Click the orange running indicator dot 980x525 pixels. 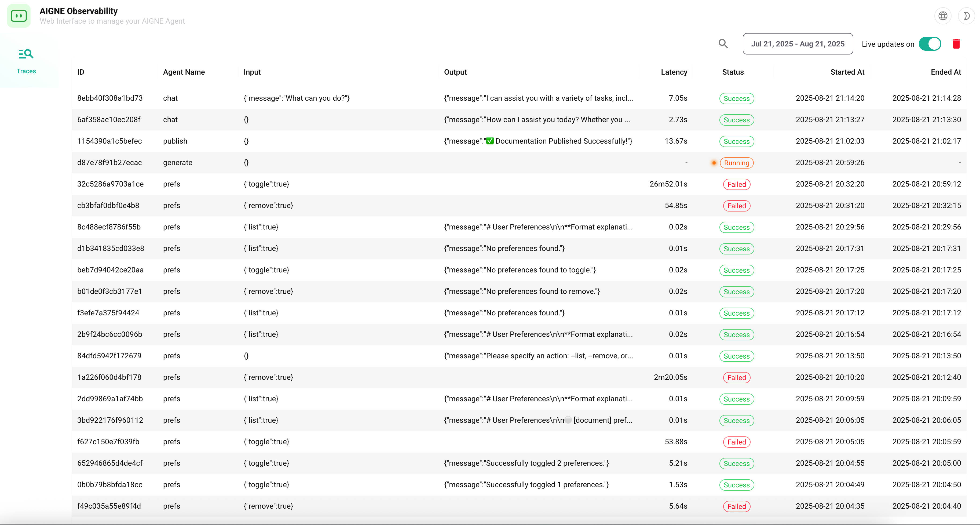(x=714, y=162)
